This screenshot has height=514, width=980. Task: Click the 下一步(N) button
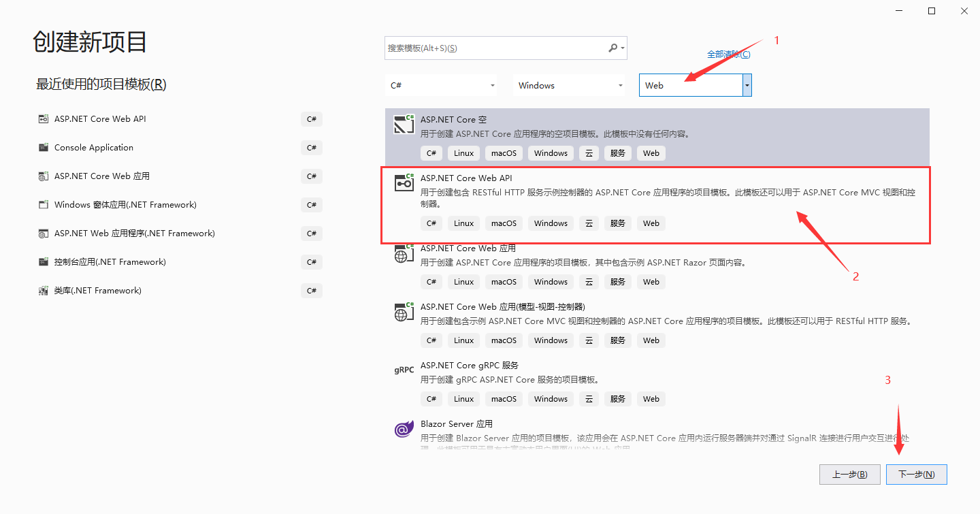click(917, 475)
